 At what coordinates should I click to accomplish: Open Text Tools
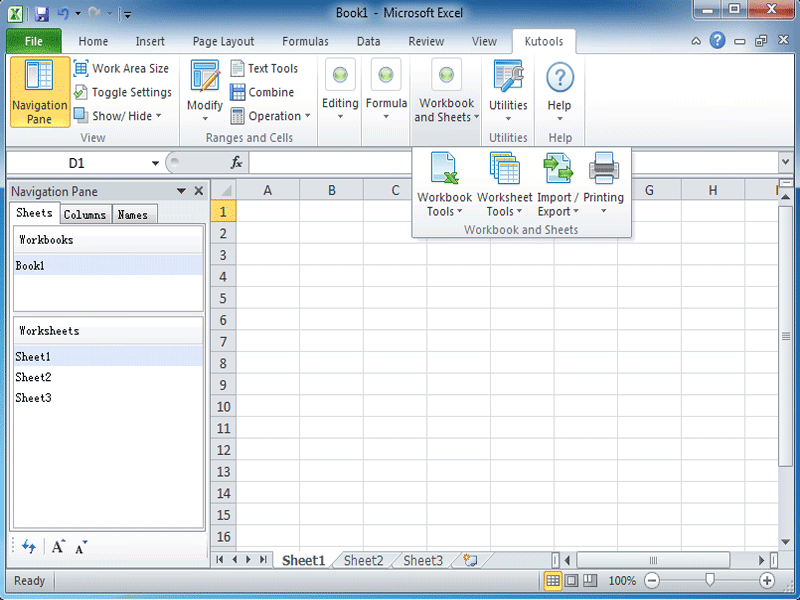(x=264, y=68)
